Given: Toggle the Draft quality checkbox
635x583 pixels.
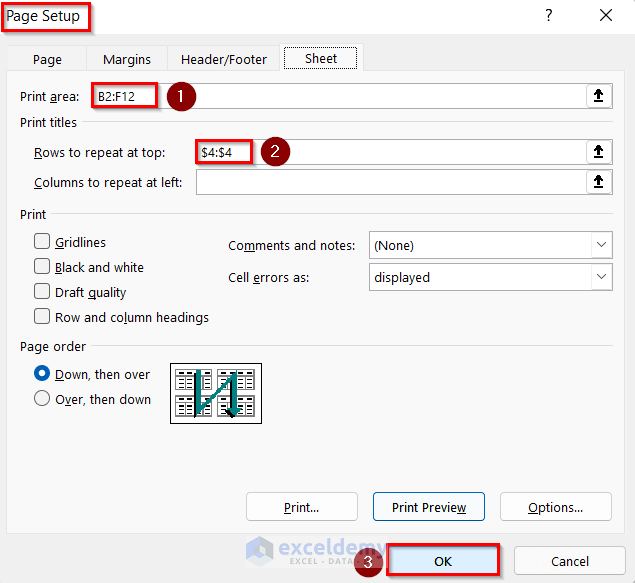Looking at the screenshot, I should [x=42, y=291].
